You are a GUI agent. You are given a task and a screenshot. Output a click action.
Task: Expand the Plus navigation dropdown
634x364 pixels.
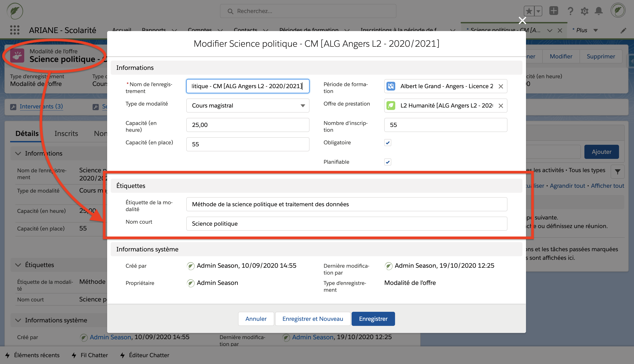tap(595, 30)
